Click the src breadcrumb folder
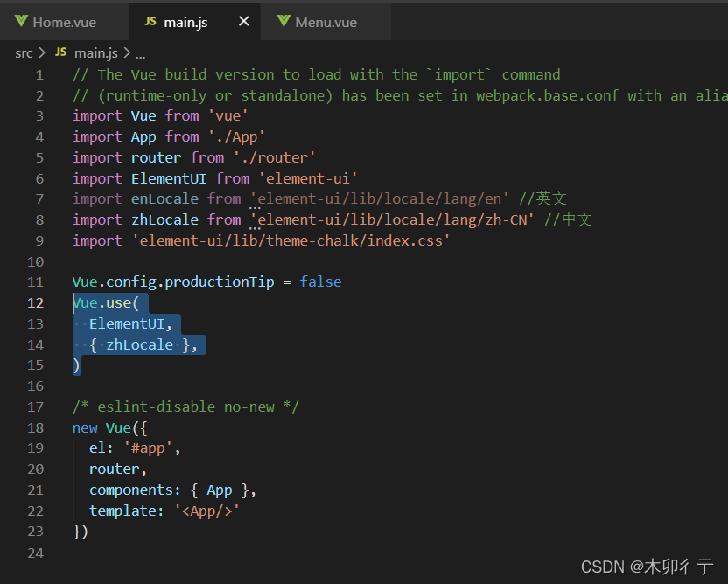 click(24, 53)
